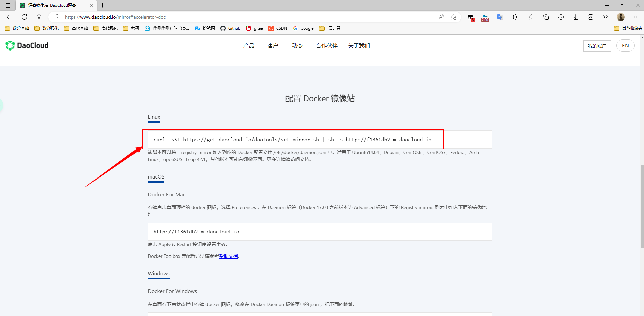
Task: Open the browser history icon
Action: [561, 17]
